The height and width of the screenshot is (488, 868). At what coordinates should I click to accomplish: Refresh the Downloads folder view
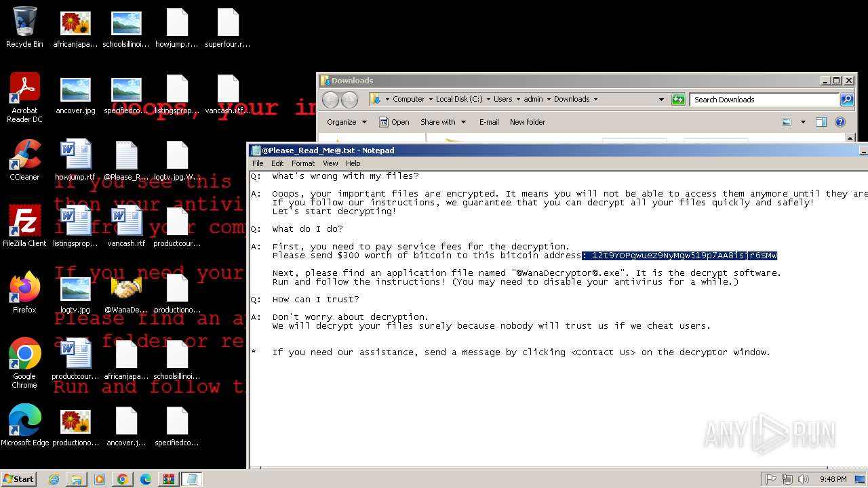678,100
